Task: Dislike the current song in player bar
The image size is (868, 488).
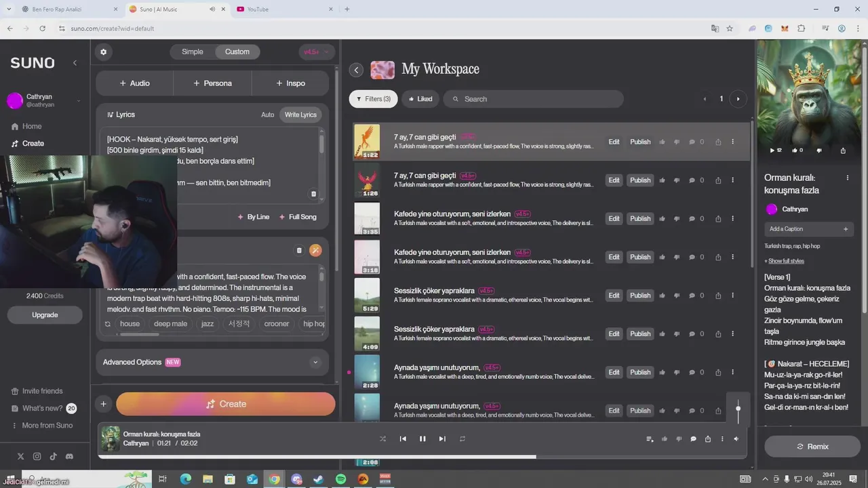Action: tap(679, 439)
